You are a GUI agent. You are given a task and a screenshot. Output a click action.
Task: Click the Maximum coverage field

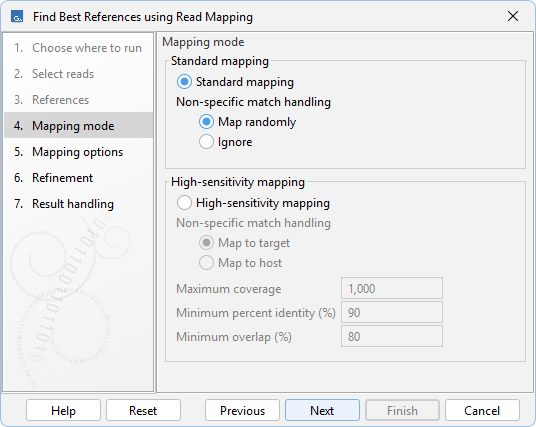(392, 289)
